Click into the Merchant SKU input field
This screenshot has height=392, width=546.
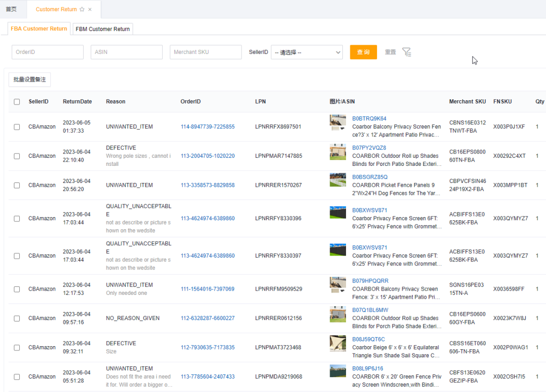(206, 52)
